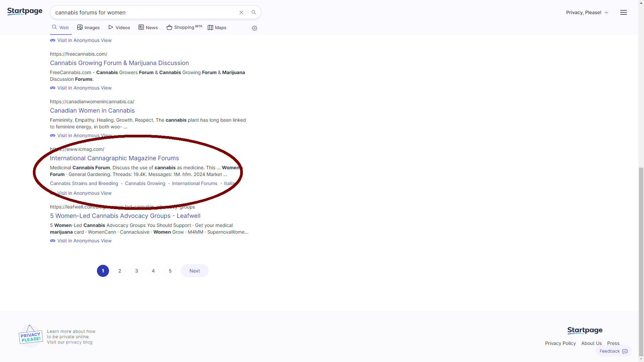Open the privacy blog link in footer
Screen dimensions: 644x362
[79, 342]
